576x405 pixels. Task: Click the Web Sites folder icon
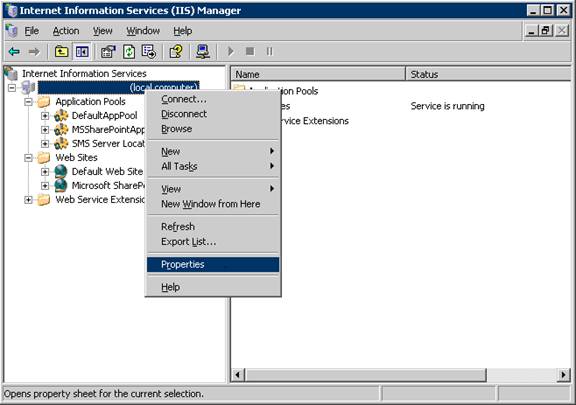point(44,157)
